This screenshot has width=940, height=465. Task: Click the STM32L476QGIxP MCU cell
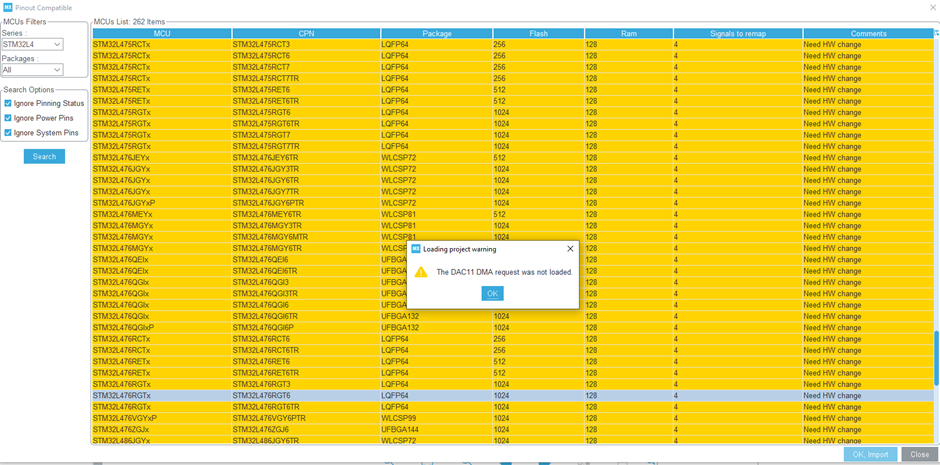162,328
